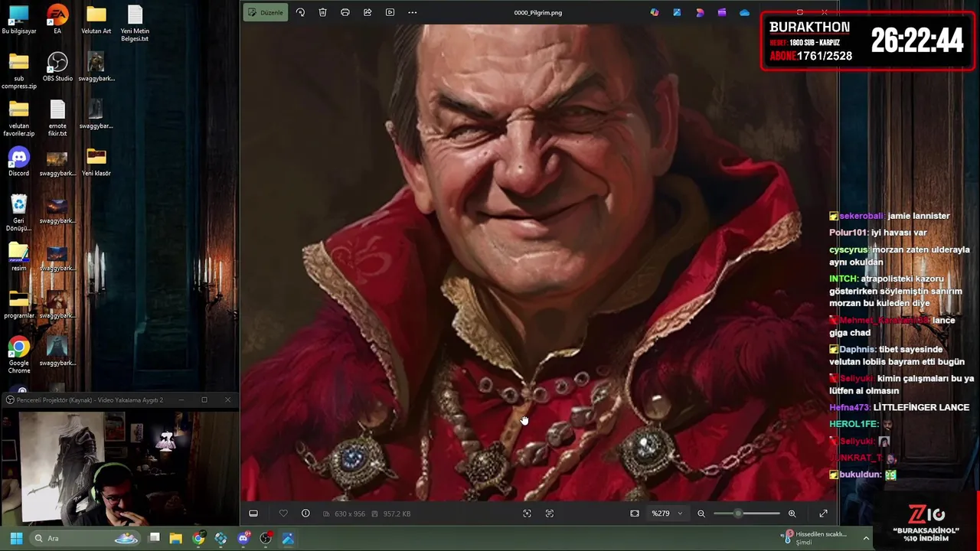This screenshot has height=551, width=980.
Task: Open the Copilot colorful icon in Photos title bar
Action: (655, 12)
